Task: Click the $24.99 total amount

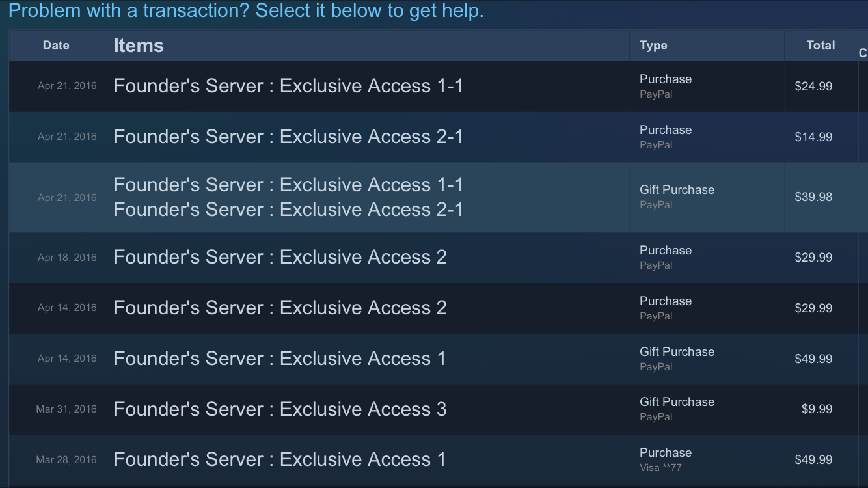Action: point(813,87)
